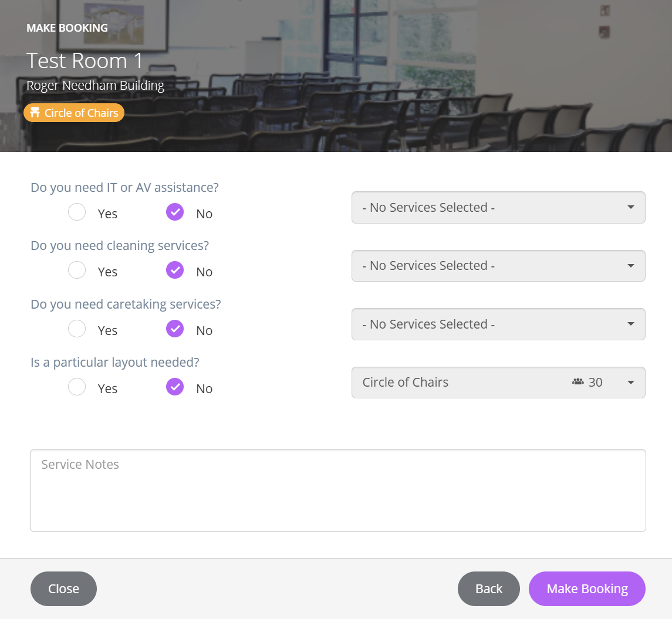Select No for IT or AV assistance
This screenshot has height=619, width=672.
click(175, 212)
